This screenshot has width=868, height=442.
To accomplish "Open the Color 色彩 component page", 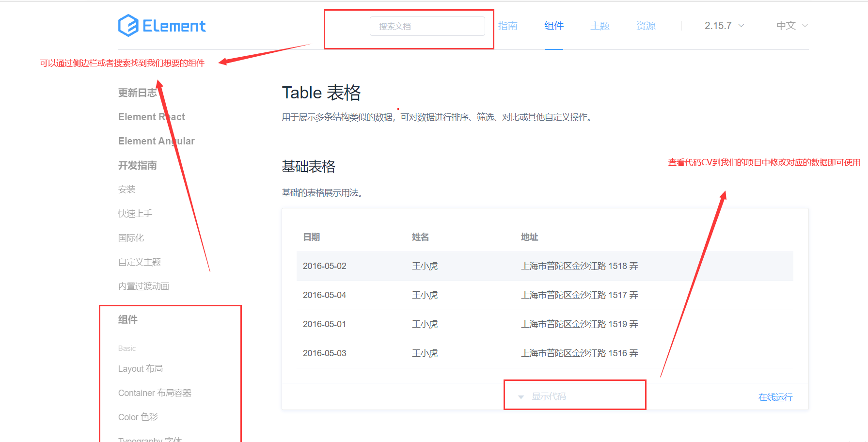I will (x=138, y=416).
